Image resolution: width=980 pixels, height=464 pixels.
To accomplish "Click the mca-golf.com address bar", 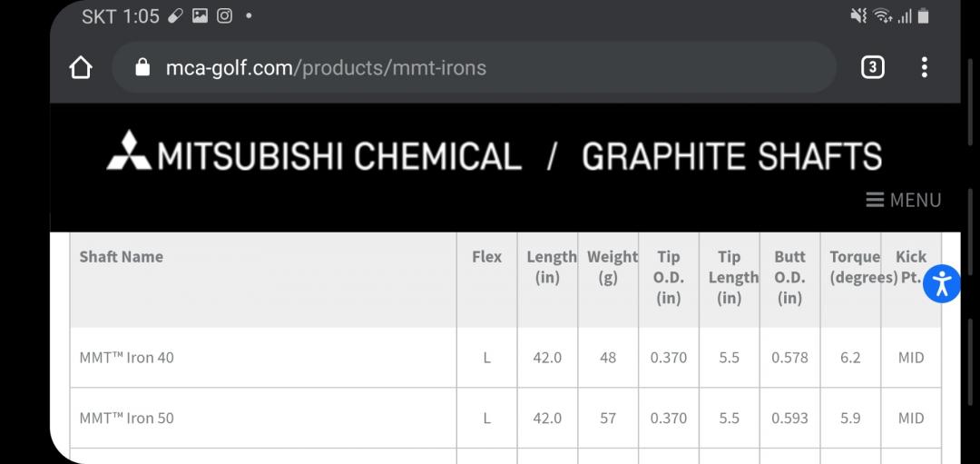I will (472, 68).
